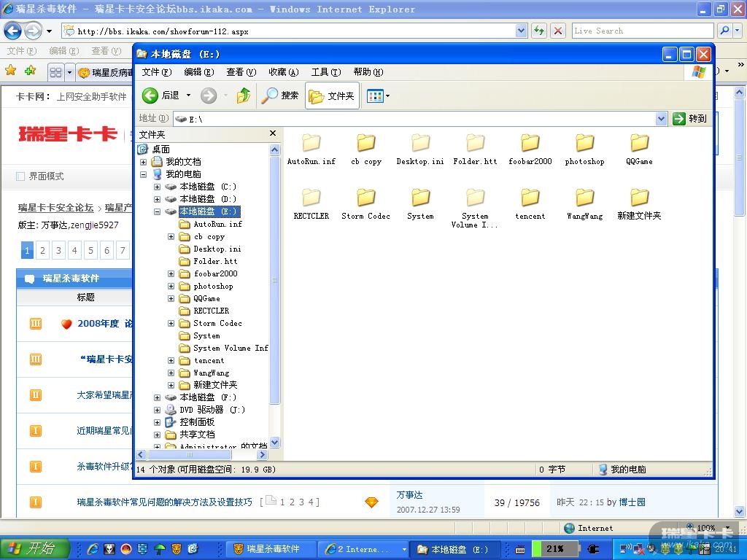This screenshot has height=560, width=747.
Task: Click the Windows Start (开始) button
Action: click(34, 549)
